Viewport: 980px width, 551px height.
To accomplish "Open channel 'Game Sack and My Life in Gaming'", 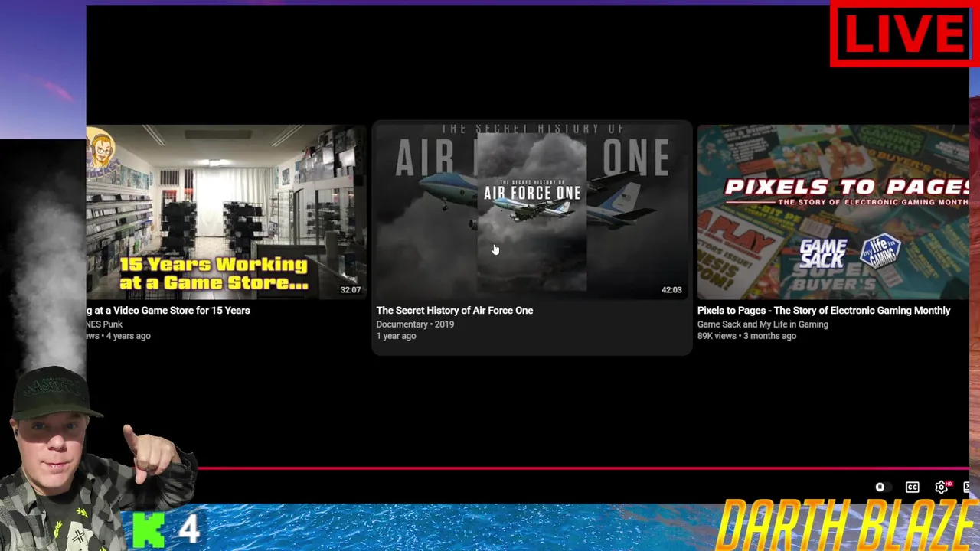I will pyautogui.click(x=763, y=324).
